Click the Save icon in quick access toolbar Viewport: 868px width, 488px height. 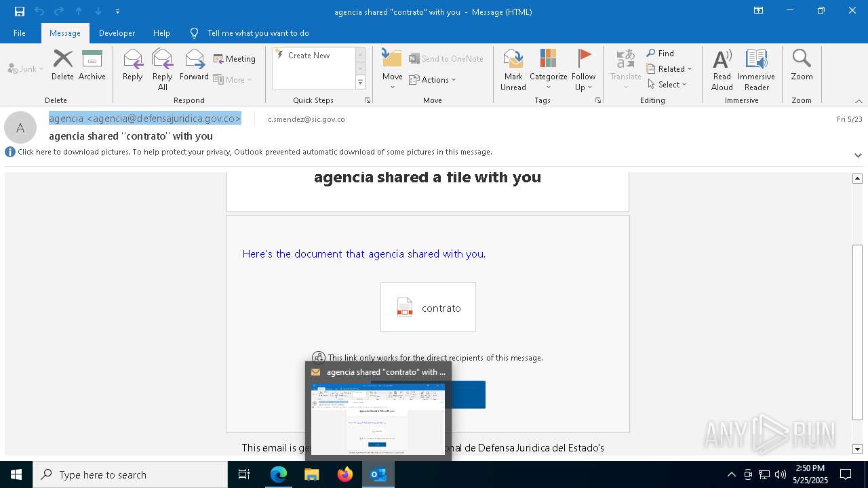(x=20, y=12)
